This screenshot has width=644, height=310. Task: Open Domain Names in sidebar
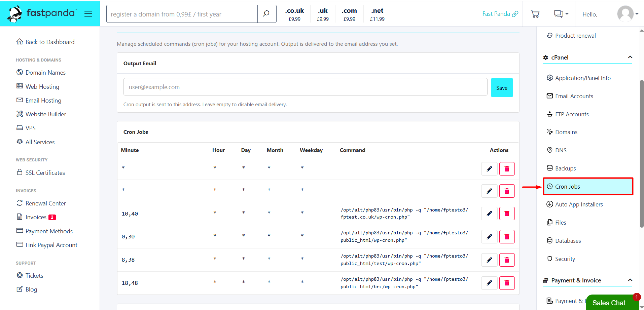41,73
